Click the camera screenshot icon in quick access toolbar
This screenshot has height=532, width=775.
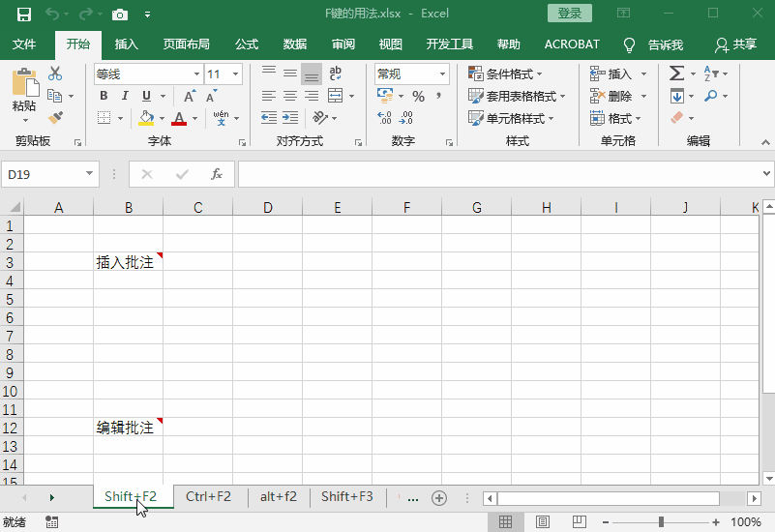[120, 15]
